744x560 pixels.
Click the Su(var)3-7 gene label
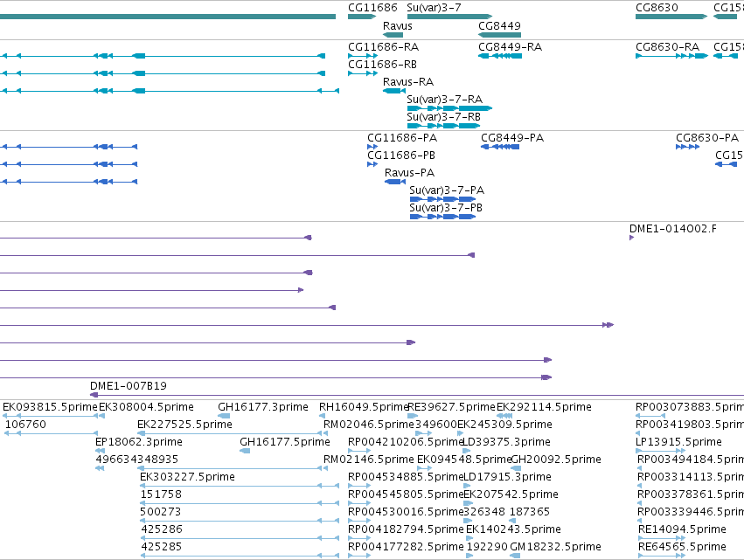coord(434,8)
